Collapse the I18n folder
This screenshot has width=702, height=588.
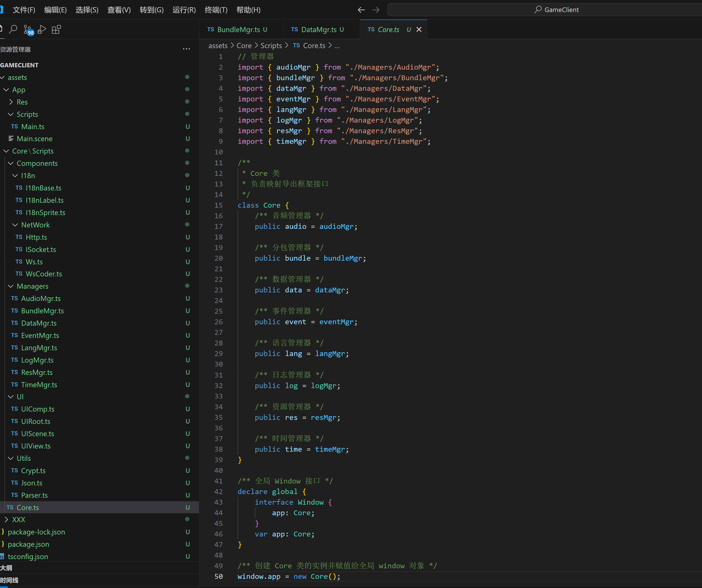[15, 176]
